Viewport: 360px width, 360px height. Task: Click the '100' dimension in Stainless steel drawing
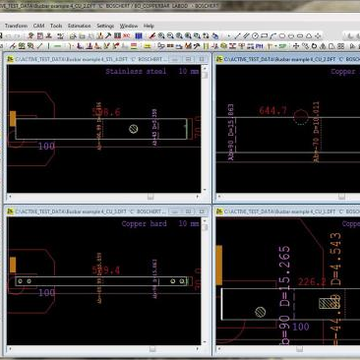[46, 146]
